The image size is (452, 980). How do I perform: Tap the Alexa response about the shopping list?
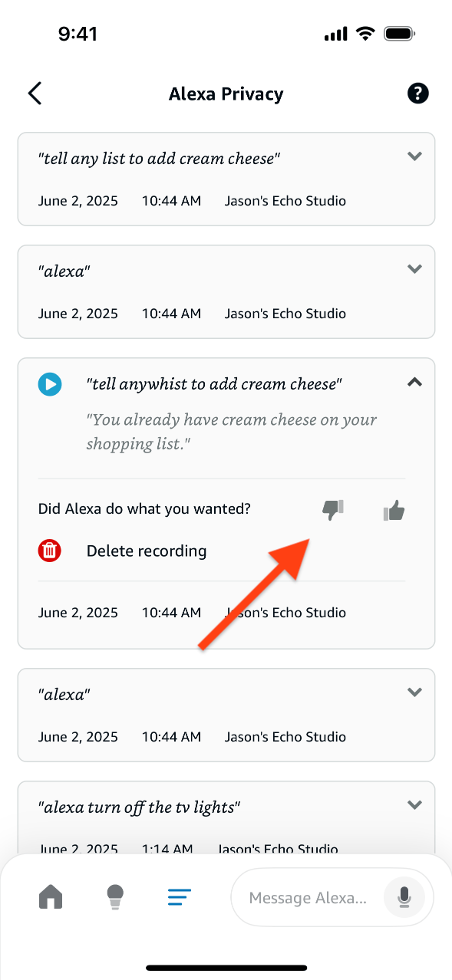232,432
